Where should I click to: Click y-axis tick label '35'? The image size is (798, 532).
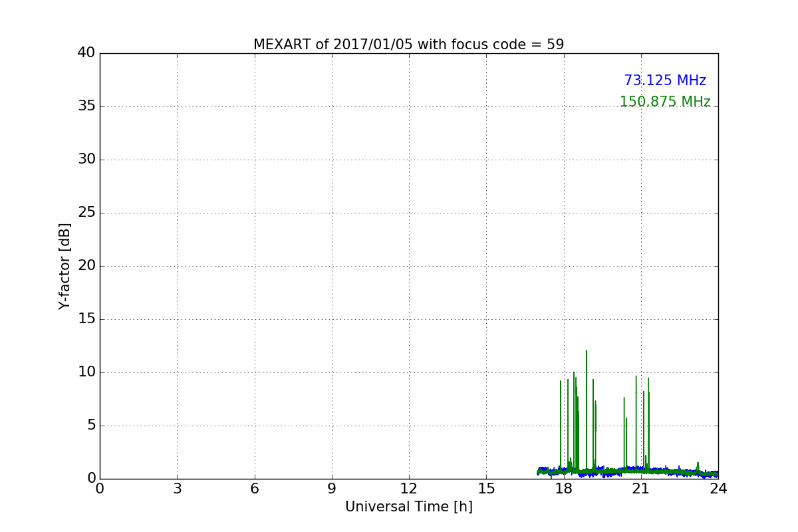click(x=86, y=106)
